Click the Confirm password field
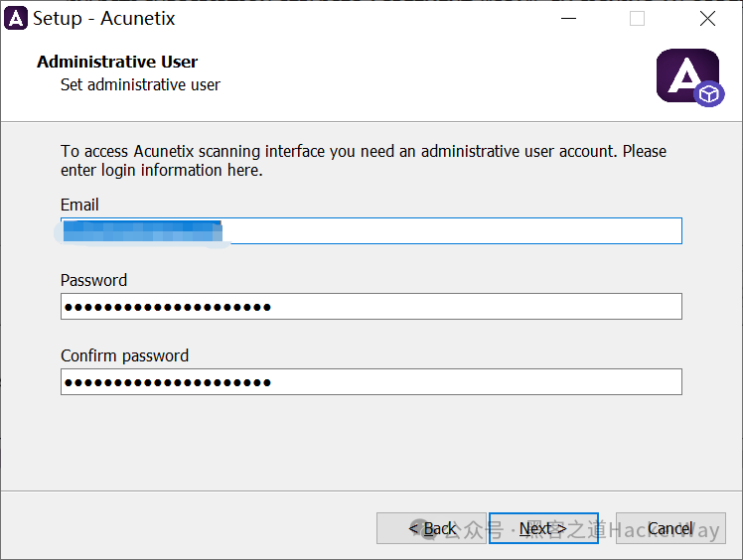This screenshot has width=743, height=560. pyautogui.click(x=371, y=382)
